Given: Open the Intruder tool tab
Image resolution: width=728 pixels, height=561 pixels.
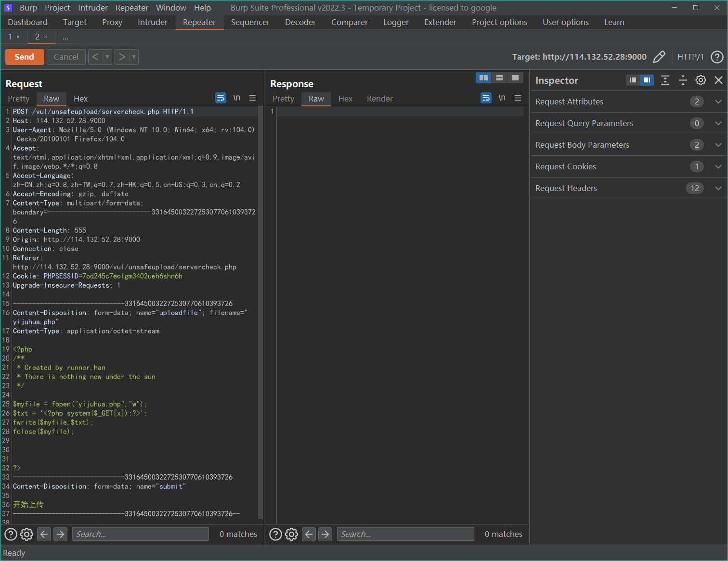Looking at the screenshot, I should click(x=153, y=22).
